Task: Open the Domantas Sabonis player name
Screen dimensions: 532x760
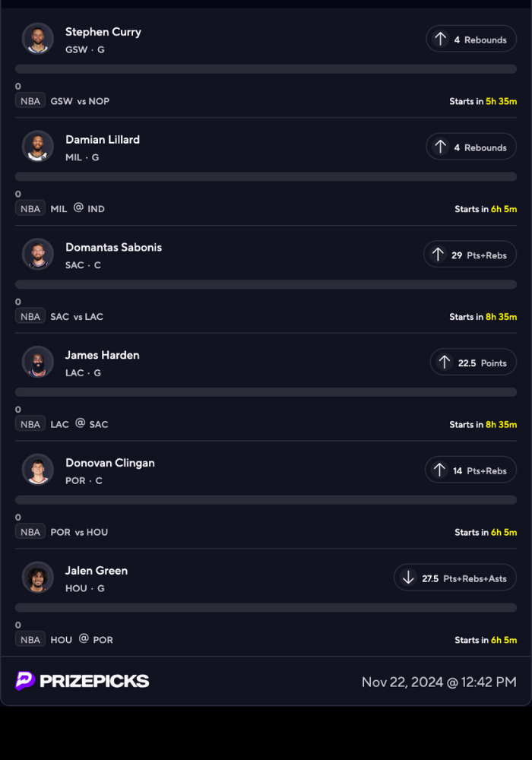Action: tap(113, 247)
